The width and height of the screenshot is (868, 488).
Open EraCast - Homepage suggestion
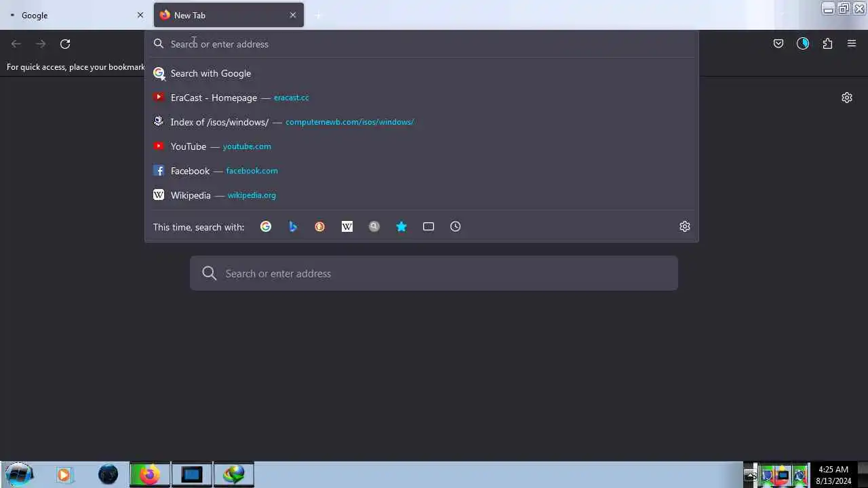422,98
